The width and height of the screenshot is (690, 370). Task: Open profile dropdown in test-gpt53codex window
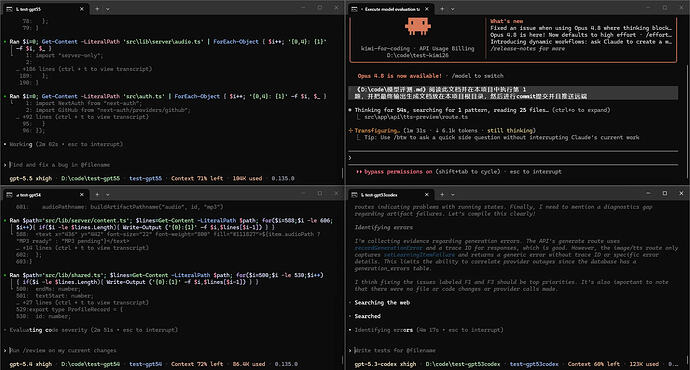click(453, 194)
